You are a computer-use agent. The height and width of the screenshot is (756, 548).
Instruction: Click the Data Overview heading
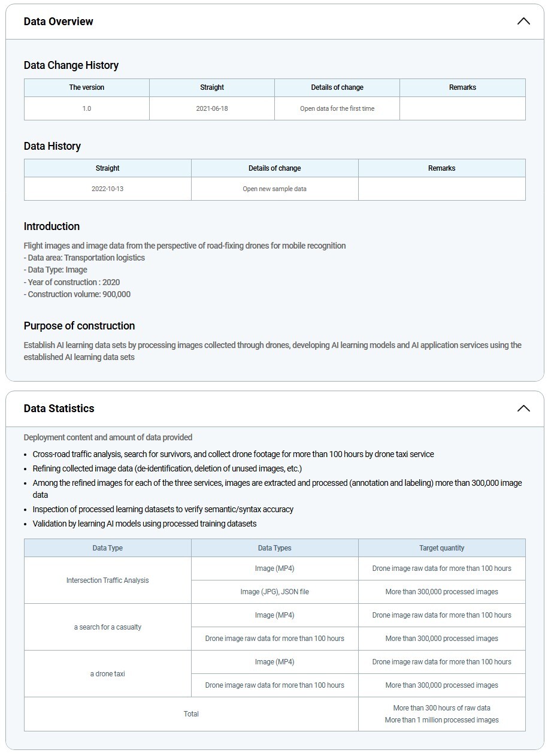coord(59,22)
